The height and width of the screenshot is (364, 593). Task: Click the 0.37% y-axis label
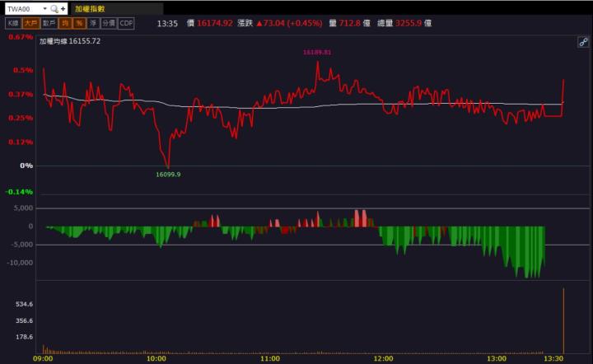click(x=21, y=94)
